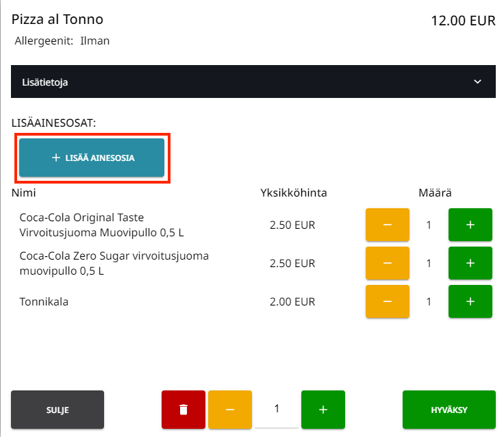Add one more Tonnikala
The height and width of the screenshot is (437, 504).
click(x=470, y=302)
